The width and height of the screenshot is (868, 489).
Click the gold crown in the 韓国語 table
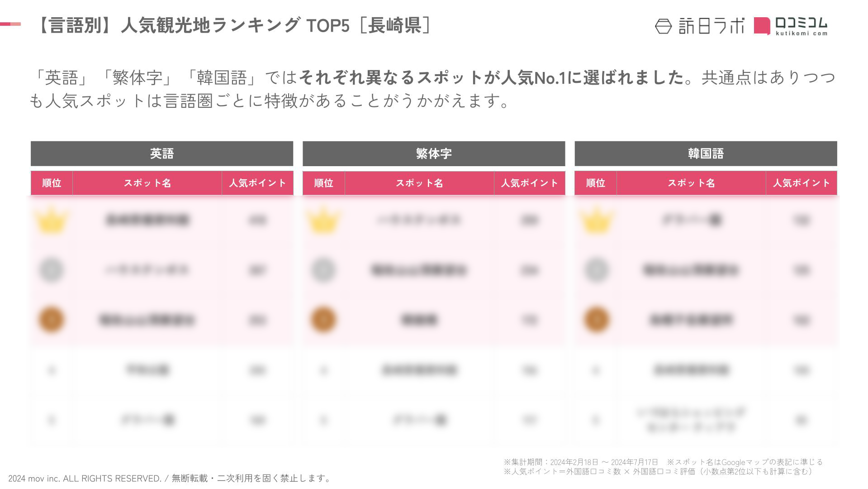[x=596, y=220]
